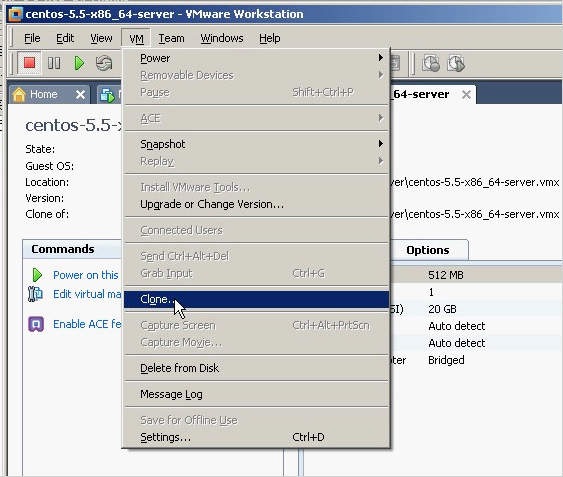This screenshot has height=477, width=563.
Task: Select the 512 MB memory value
Action: pyautogui.click(x=446, y=275)
